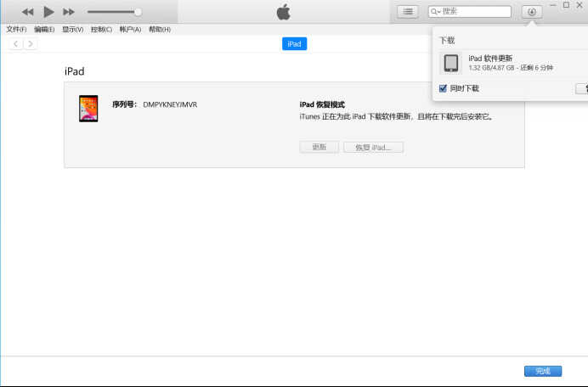The height and width of the screenshot is (387, 588).
Task: Toggle the 同时下载 checkbox
Action: click(x=443, y=88)
